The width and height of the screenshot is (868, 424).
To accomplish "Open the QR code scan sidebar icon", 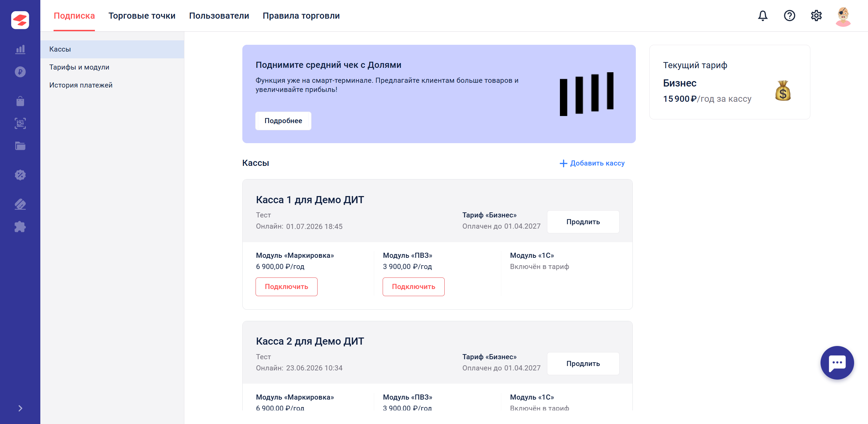I will point(20,123).
